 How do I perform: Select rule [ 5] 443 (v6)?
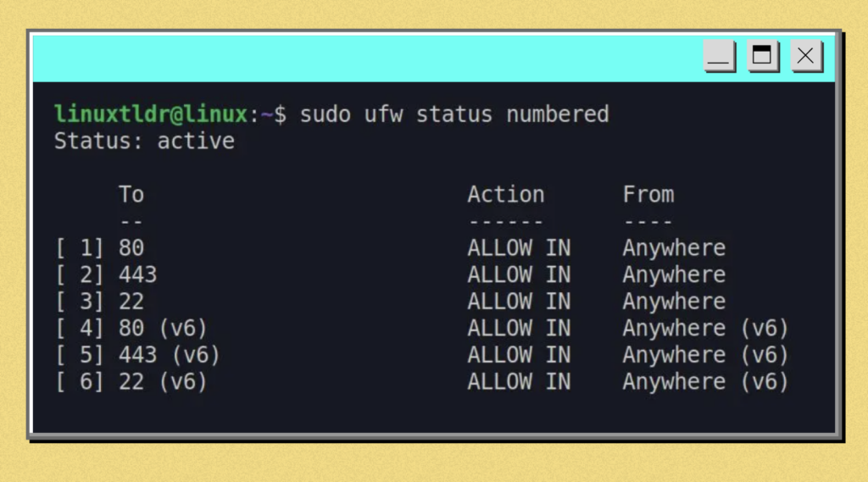[422, 355]
